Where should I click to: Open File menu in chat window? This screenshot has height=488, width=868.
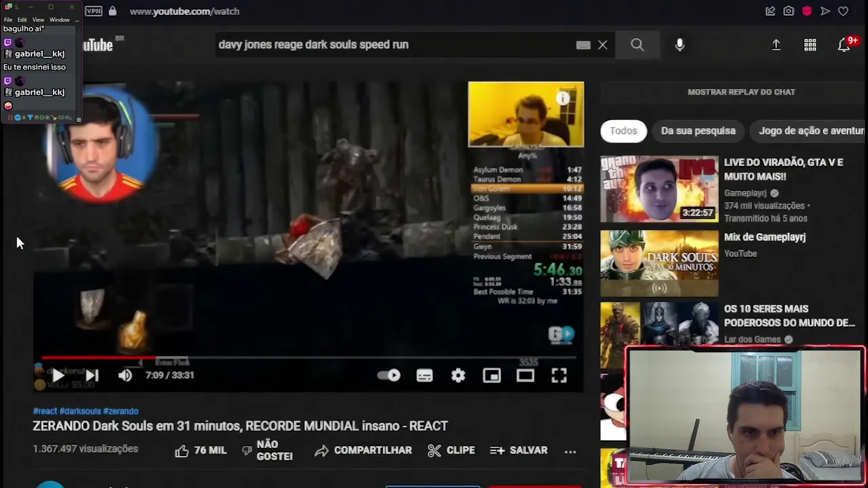[8, 20]
